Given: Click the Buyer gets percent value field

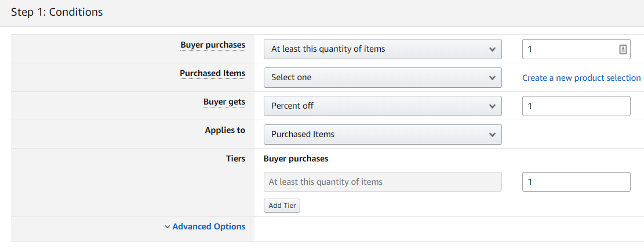Looking at the screenshot, I should tap(576, 106).
